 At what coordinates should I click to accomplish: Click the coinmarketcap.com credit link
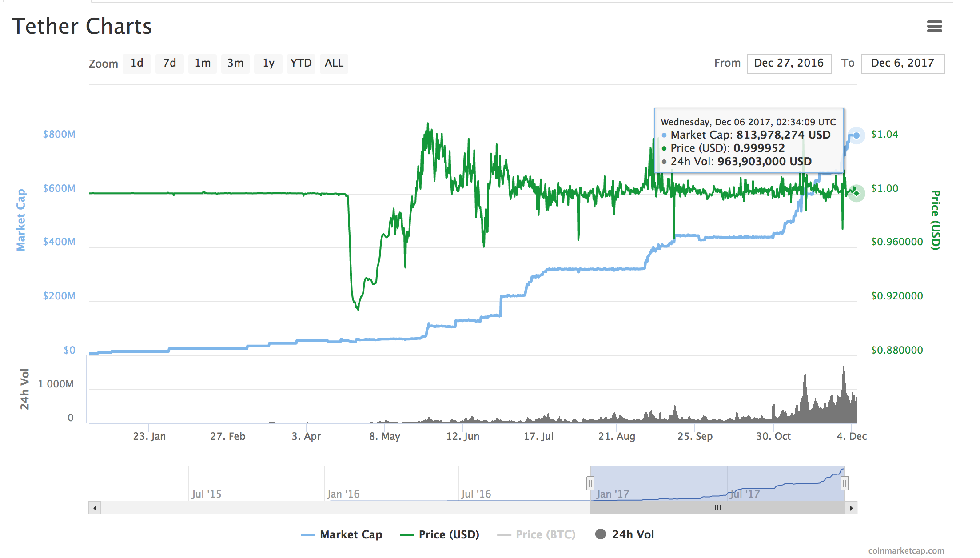click(x=906, y=550)
